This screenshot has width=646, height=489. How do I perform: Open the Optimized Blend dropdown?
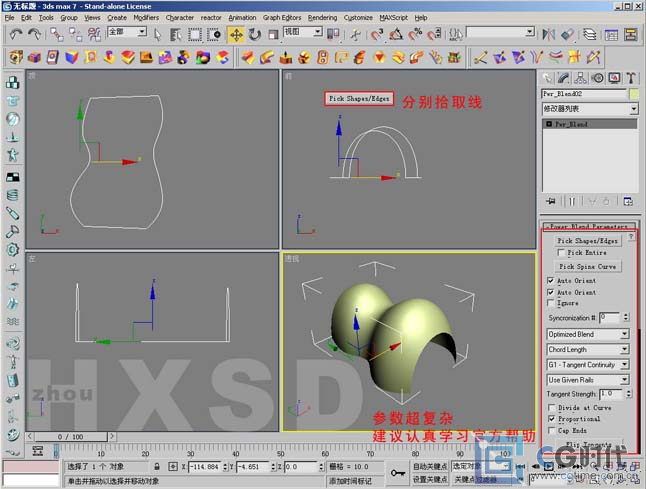(x=588, y=334)
